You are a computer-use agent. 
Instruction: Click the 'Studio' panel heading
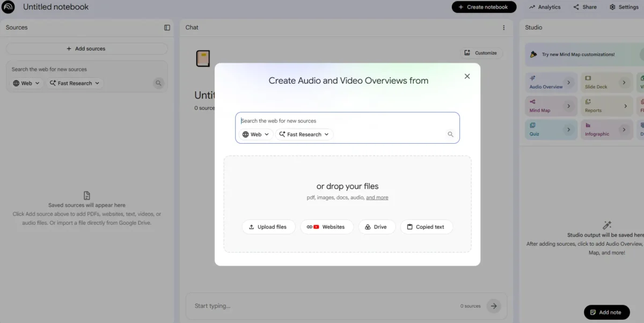pyautogui.click(x=533, y=27)
